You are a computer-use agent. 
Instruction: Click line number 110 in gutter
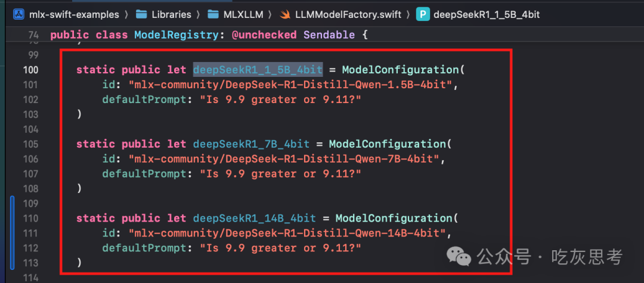(30, 218)
